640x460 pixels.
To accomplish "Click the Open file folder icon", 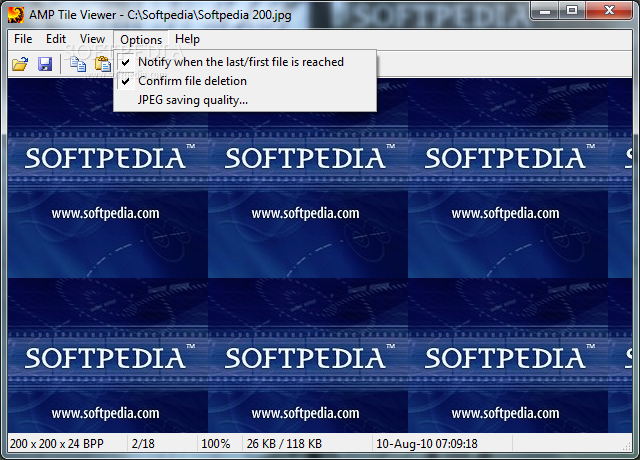I will click(20, 64).
